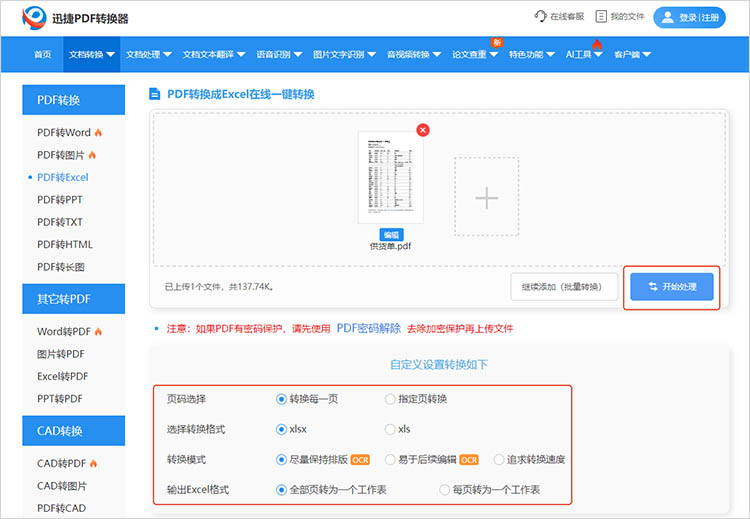
Task: Click the flame icon next to PDF转Word
Action: 98,133
